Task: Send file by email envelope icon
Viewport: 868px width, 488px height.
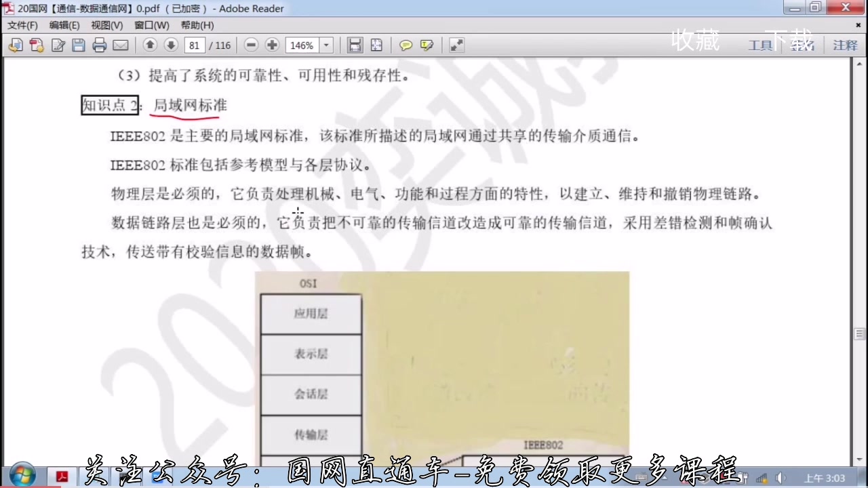Action: pos(120,45)
